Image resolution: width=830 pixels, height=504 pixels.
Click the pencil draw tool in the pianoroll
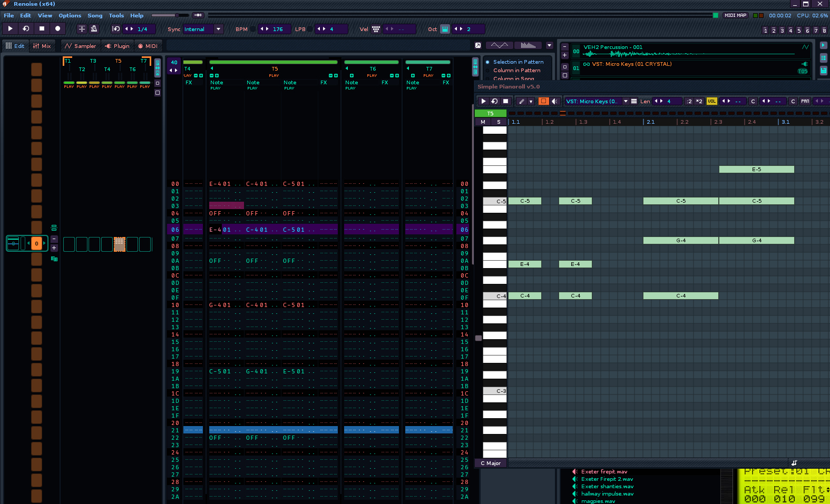click(522, 101)
